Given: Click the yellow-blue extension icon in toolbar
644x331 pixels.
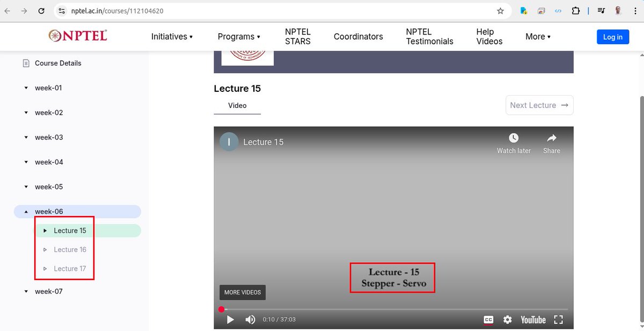Looking at the screenshot, I should 524,11.
